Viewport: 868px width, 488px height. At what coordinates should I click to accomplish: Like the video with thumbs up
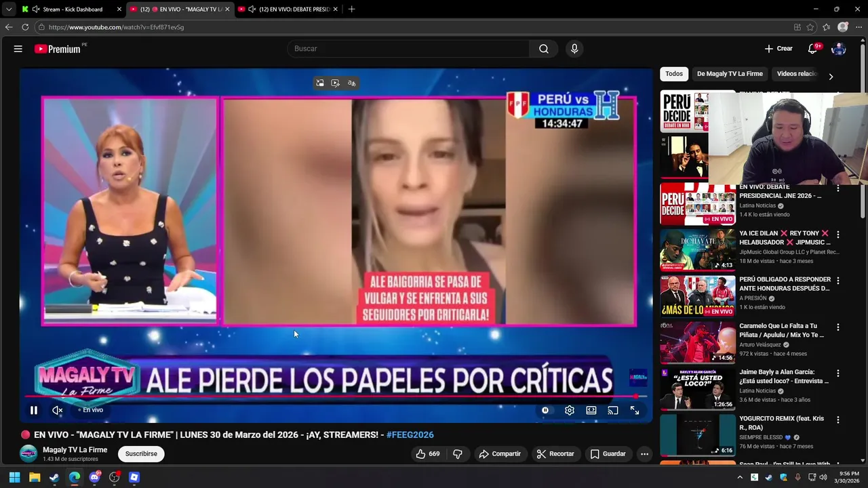pos(427,454)
